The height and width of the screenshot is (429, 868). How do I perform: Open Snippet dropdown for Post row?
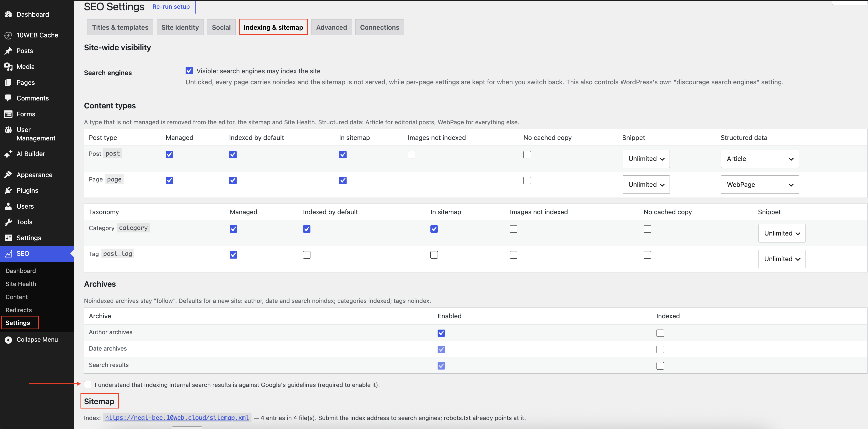pyautogui.click(x=646, y=159)
